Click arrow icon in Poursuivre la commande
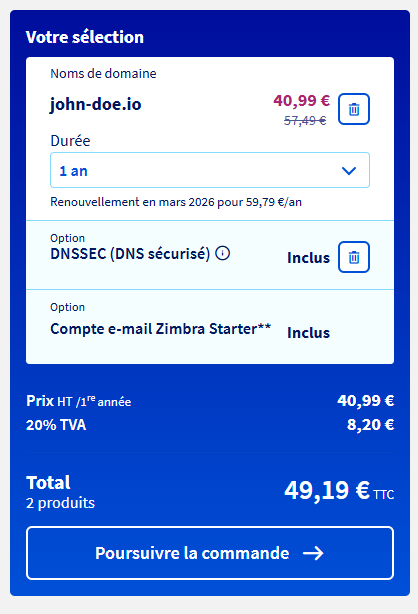 point(313,553)
